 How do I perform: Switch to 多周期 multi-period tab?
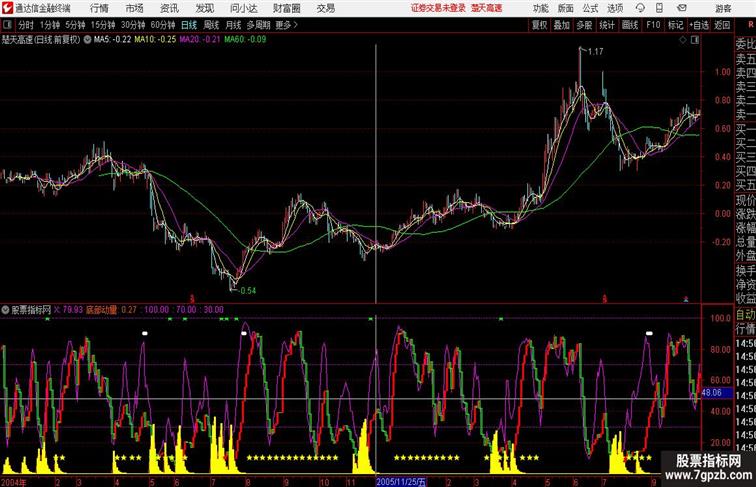click(x=258, y=25)
